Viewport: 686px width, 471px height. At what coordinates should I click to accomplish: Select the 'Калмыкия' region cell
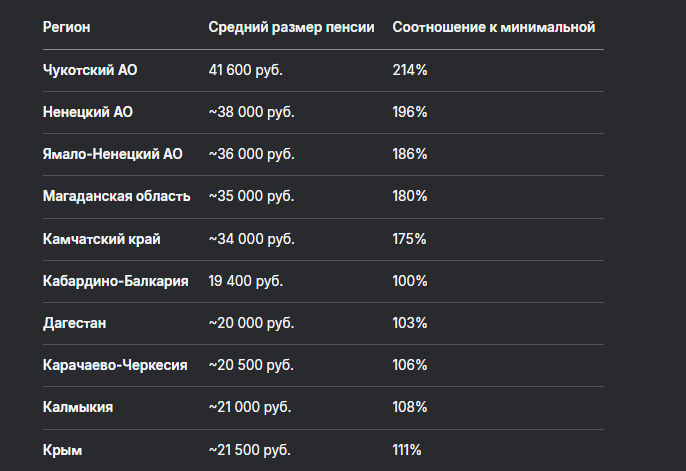(77, 407)
